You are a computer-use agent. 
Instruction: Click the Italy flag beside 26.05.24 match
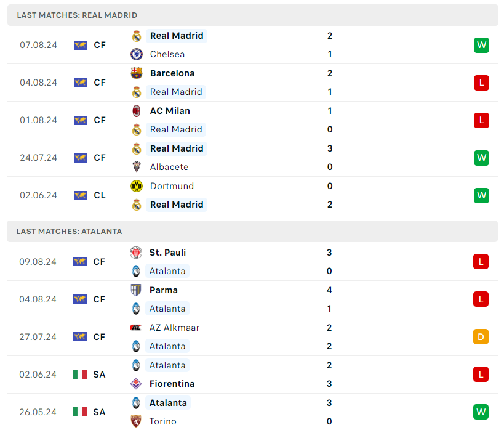click(x=80, y=412)
